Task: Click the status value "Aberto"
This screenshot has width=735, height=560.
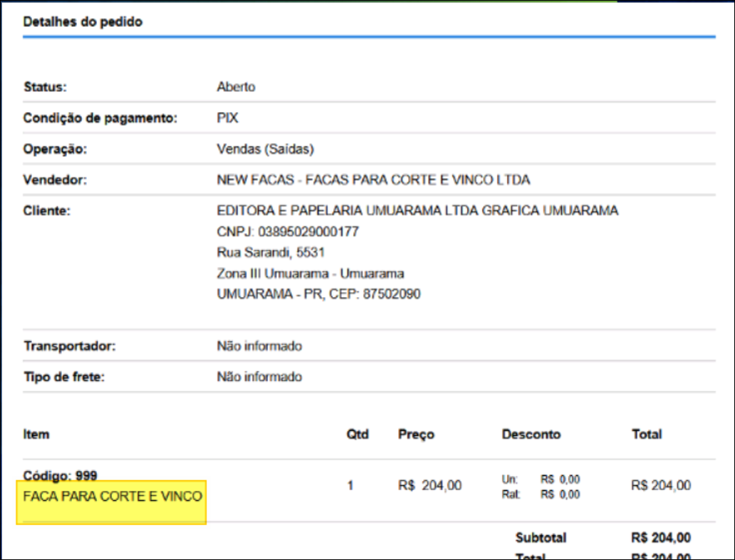Action: point(236,87)
